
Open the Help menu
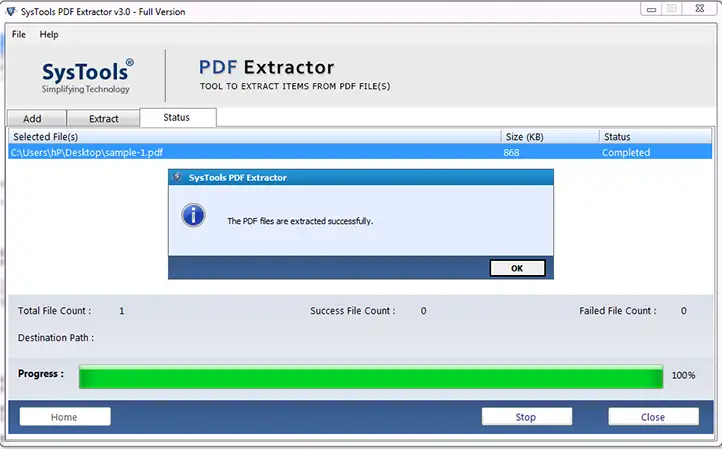coord(49,35)
